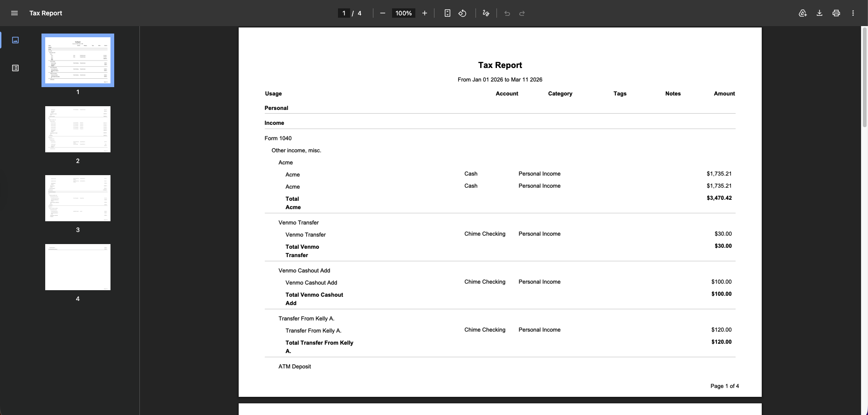Click the undo arrow icon
Image resolution: width=868 pixels, height=415 pixels.
click(507, 13)
